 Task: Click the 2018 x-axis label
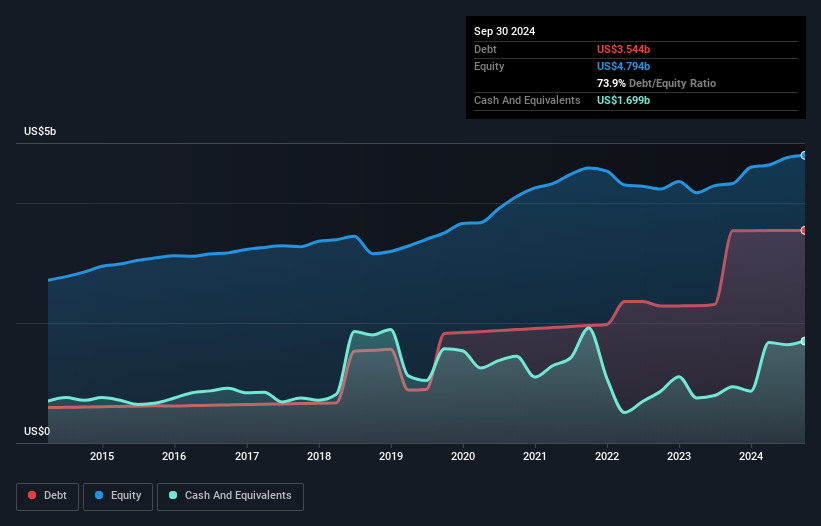[319, 456]
